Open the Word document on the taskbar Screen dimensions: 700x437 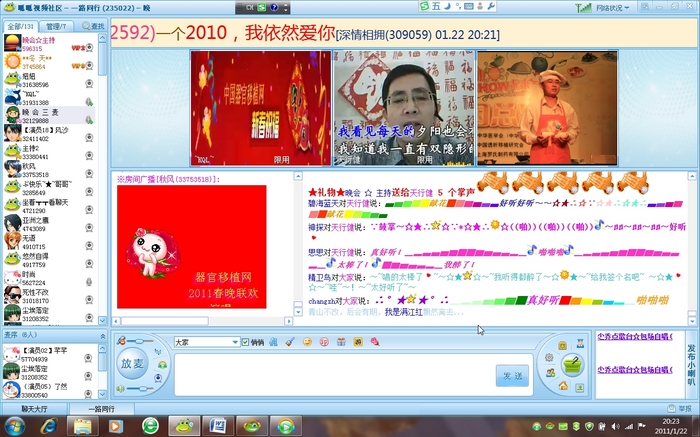217,426
